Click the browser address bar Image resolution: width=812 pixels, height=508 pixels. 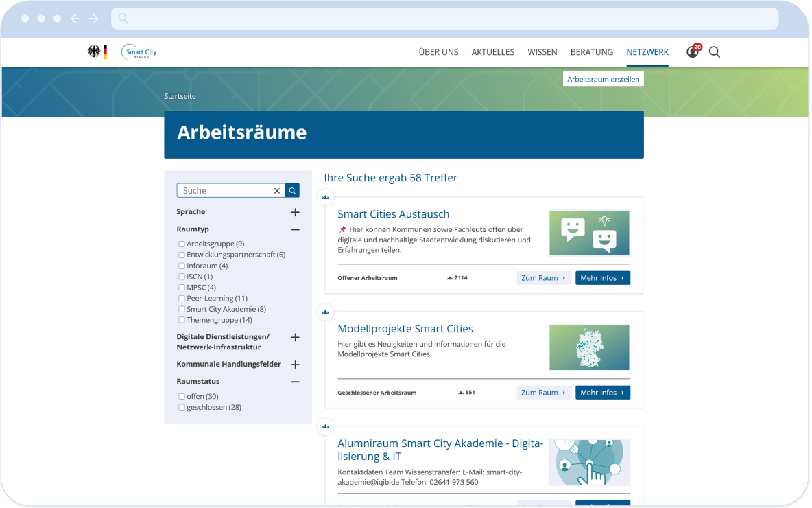pos(445,19)
